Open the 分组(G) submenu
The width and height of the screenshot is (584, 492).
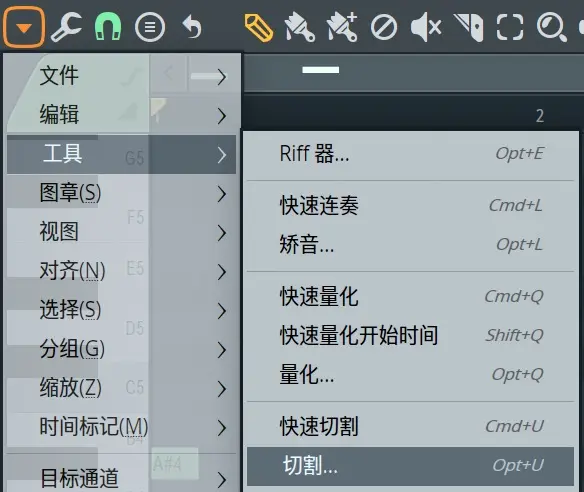121,350
